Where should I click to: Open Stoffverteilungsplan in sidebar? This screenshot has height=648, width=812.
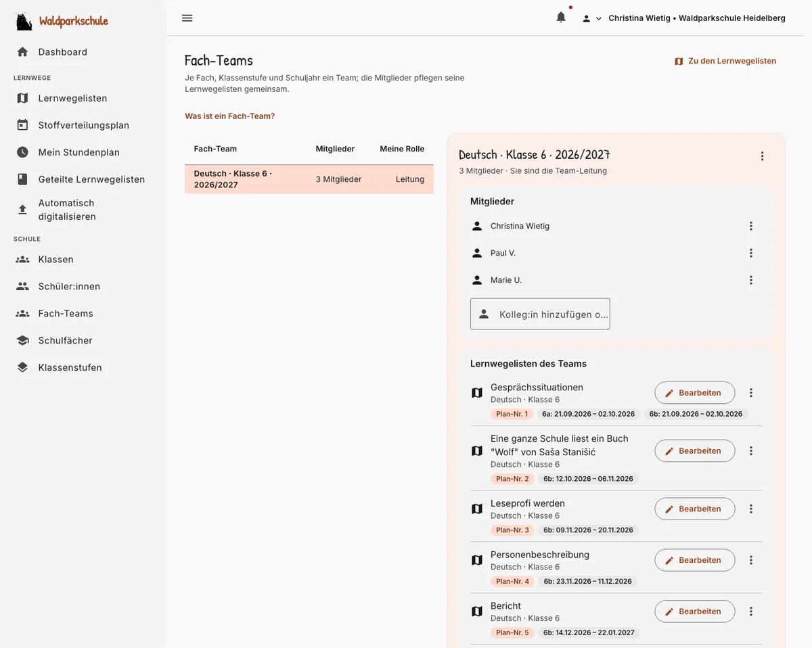[83, 125]
